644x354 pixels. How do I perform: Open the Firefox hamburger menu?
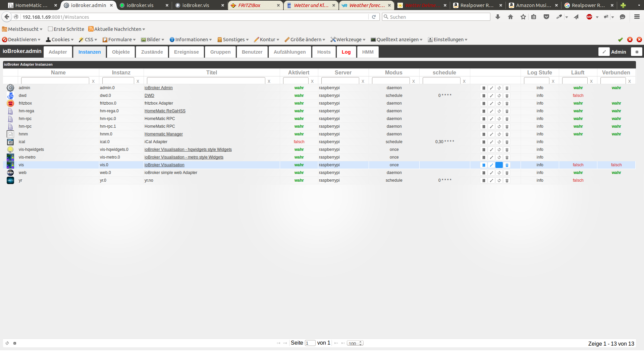[637, 17]
